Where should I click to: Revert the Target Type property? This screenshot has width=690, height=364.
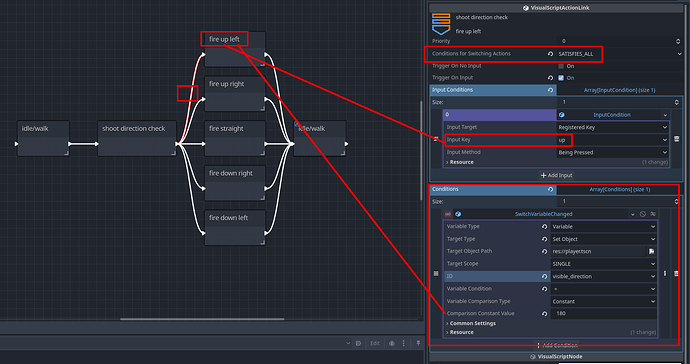tap(544, 239)
